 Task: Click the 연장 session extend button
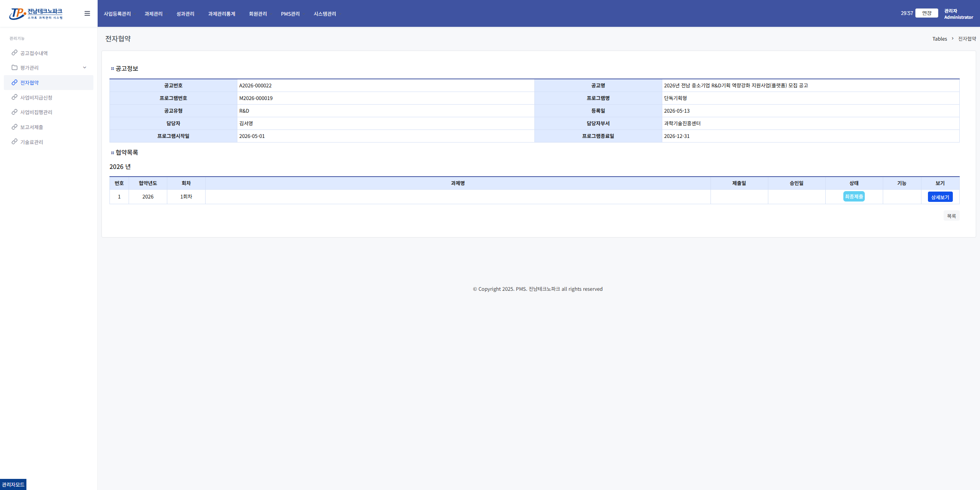(927, 13)
